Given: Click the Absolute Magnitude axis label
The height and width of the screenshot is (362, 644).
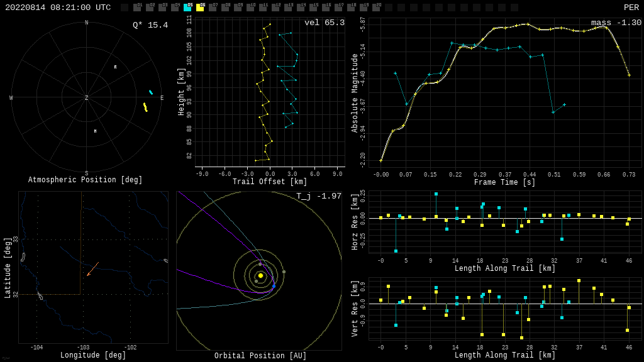Looking at the screenshot, I should point(355,93).
